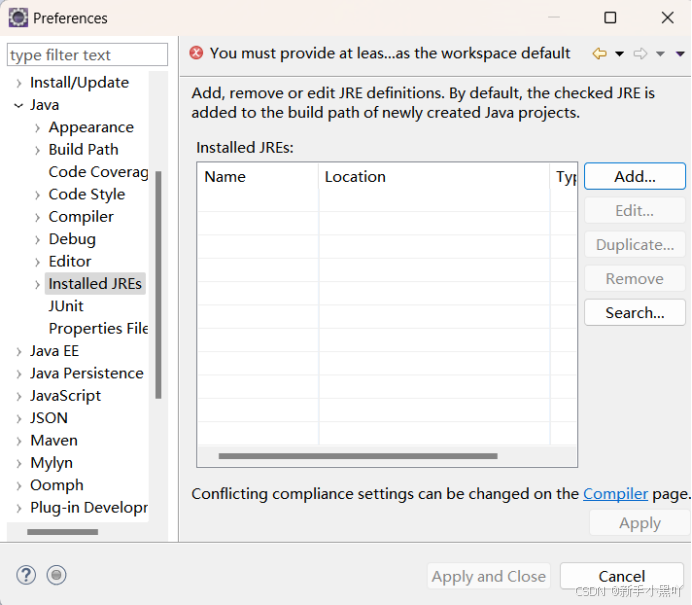Click the Help question mark icon

(x=26, y=575)
